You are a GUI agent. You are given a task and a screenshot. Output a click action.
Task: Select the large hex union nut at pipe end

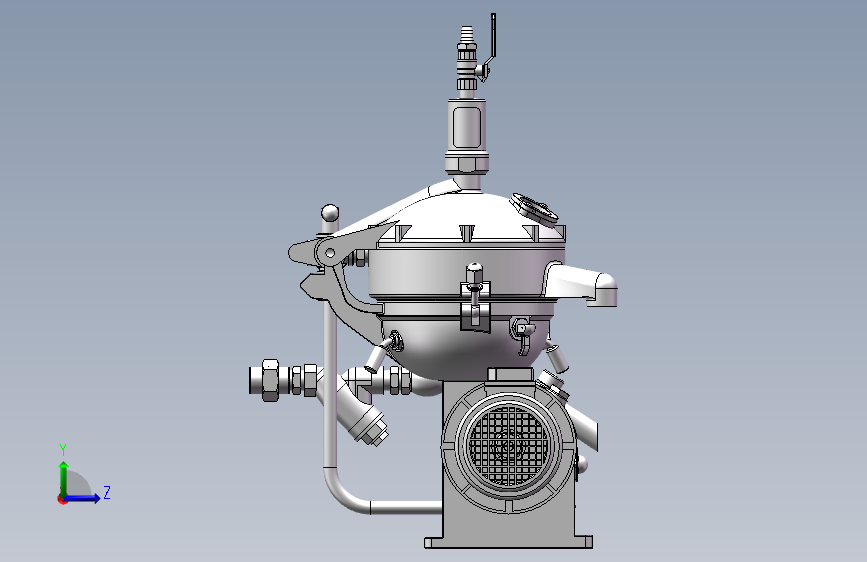[270, 380]
